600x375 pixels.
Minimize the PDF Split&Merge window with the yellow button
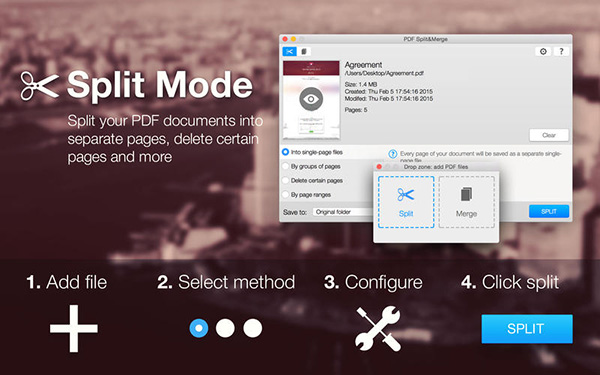tap(293, 39)
